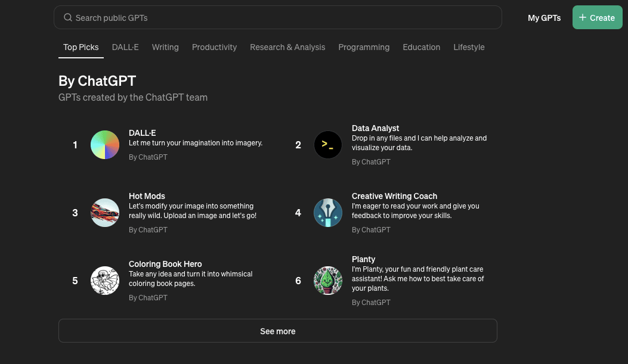Click the magnifying glass search icon
Viewport: 628px width, 364px height.
68,18
